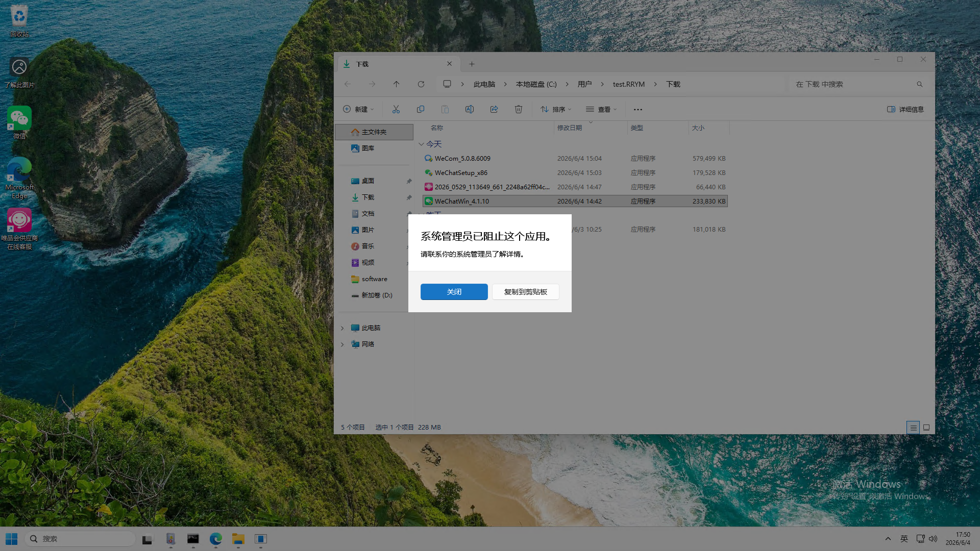
Task: Refresh the 下载 folder view
Action: point(421,84)
